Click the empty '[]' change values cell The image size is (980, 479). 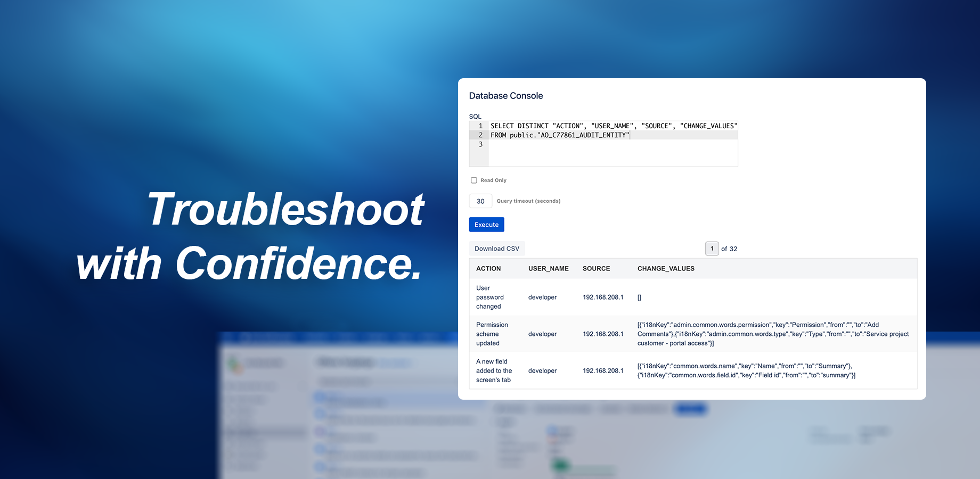640,298
